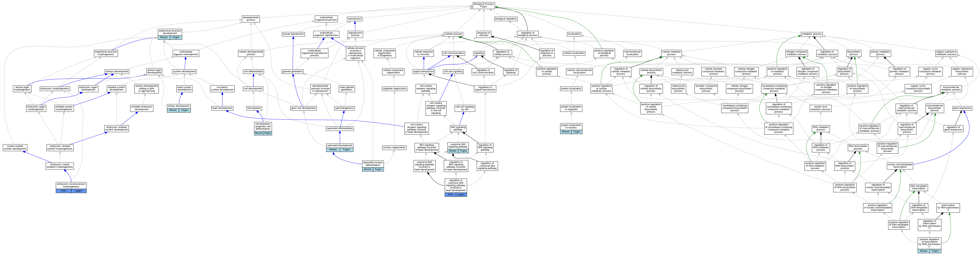Click the 'metabolic process' top-level node
The height and width of the screenshot is (255, 980).
[x=811, y=34]
